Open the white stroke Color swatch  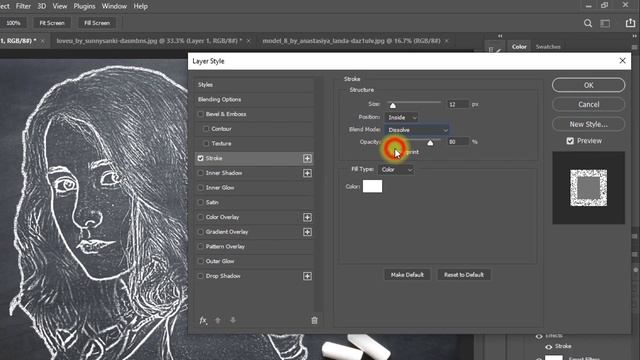click(x=372, y=186)
